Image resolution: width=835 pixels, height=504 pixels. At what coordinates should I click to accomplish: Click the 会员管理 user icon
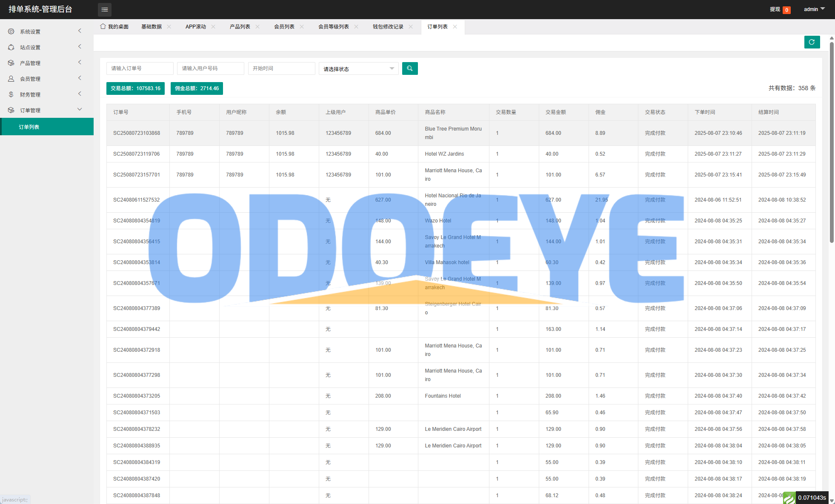pos(11,79)
